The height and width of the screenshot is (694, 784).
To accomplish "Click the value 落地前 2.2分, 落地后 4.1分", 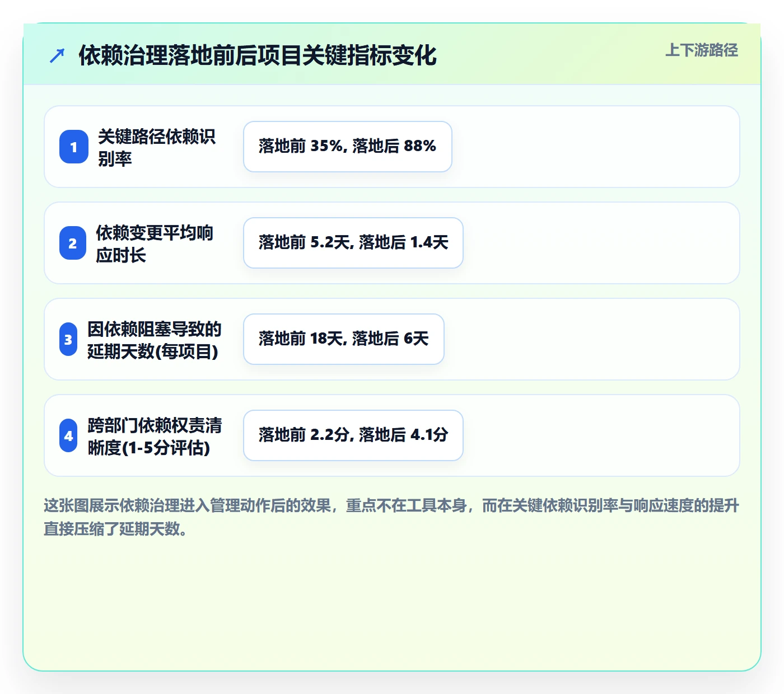I will click(x=353, y=435).
